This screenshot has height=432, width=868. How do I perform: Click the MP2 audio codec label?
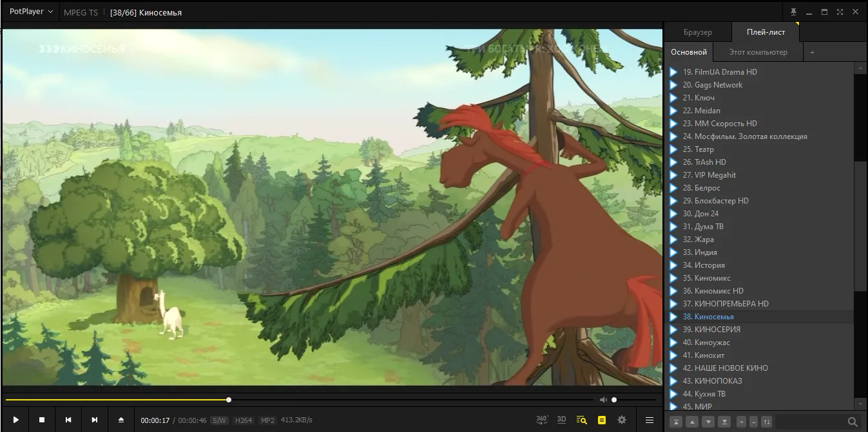pyautogui.click(x=267, y=420)
